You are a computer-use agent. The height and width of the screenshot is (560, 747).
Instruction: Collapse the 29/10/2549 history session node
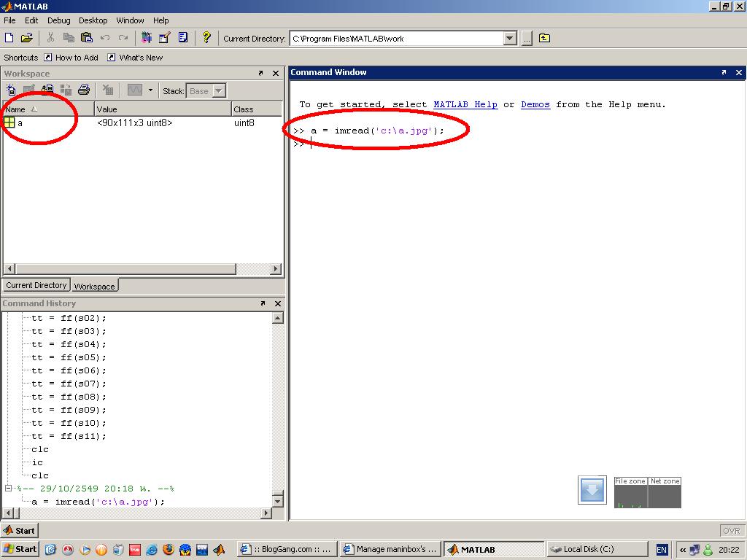[x=8, y=488]
